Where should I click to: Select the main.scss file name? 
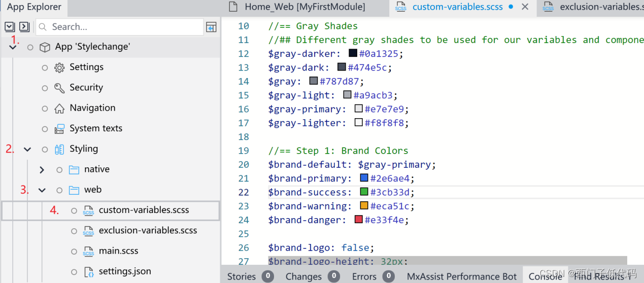point(118,251)
